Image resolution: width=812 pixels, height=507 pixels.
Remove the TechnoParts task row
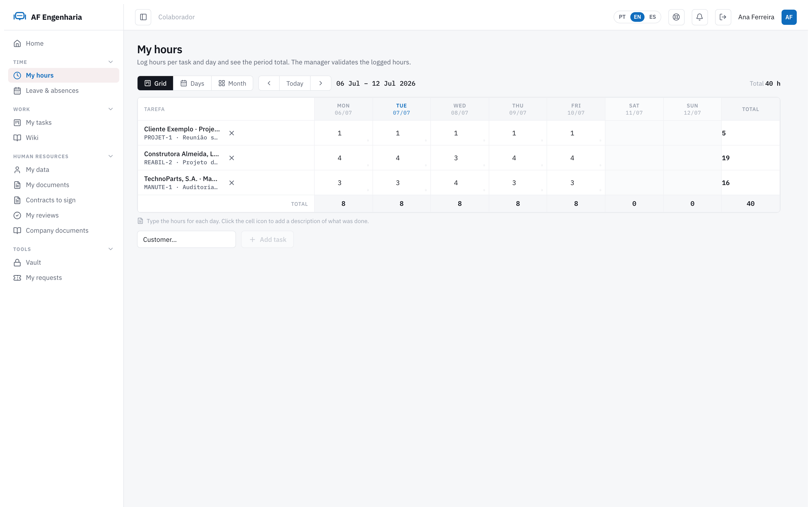click(231, 183)
